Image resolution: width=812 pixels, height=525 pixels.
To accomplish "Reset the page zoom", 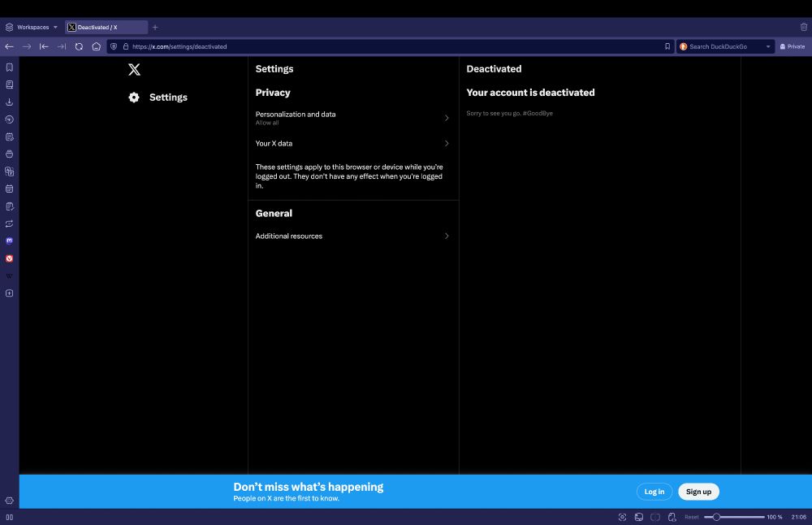I will tap(691, 517).
